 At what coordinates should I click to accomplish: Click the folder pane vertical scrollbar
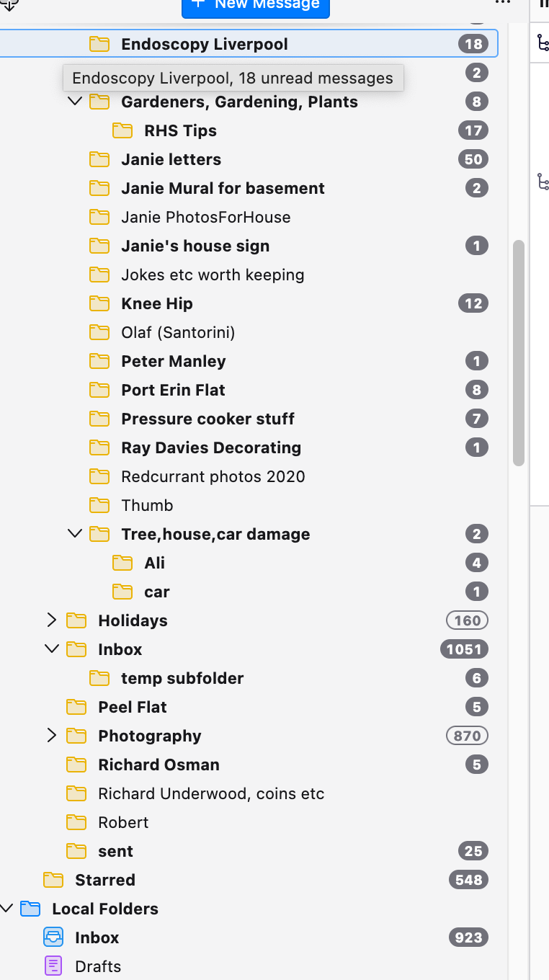click(518, 353)
